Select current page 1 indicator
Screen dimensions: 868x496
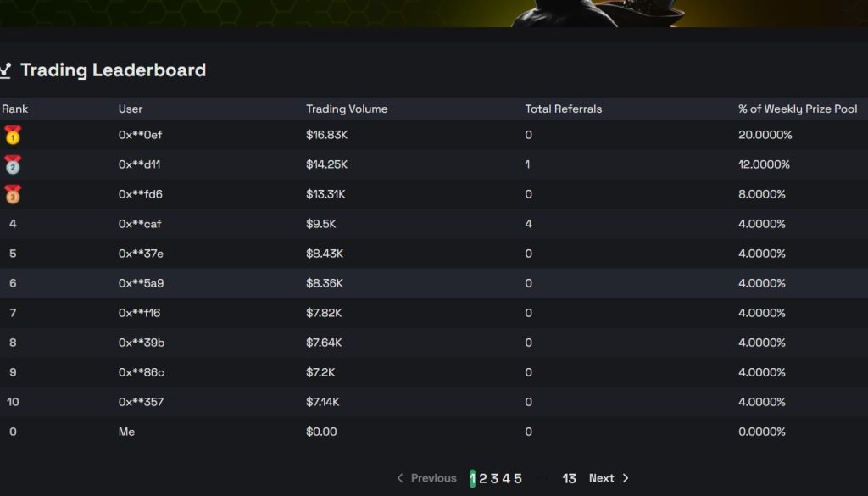tap(472, 478)
